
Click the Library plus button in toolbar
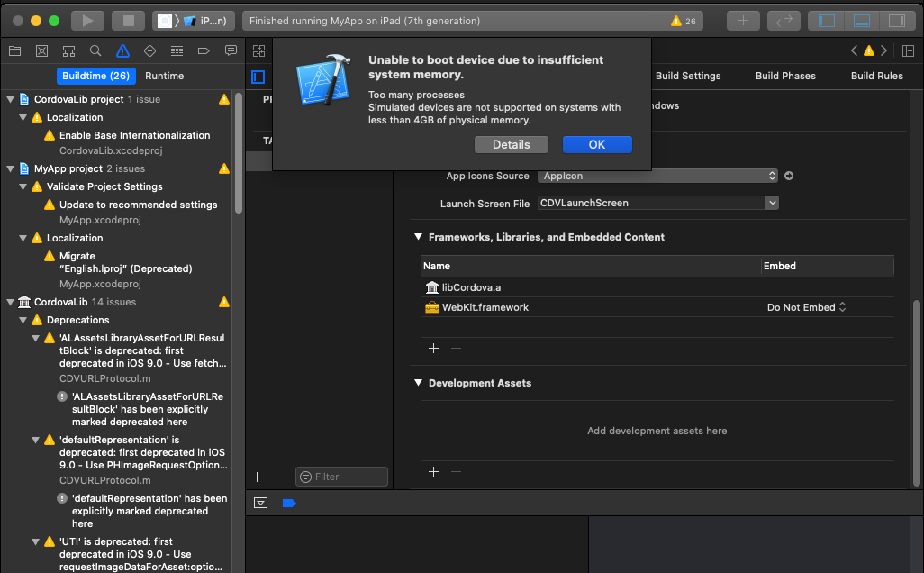[743, 21]
